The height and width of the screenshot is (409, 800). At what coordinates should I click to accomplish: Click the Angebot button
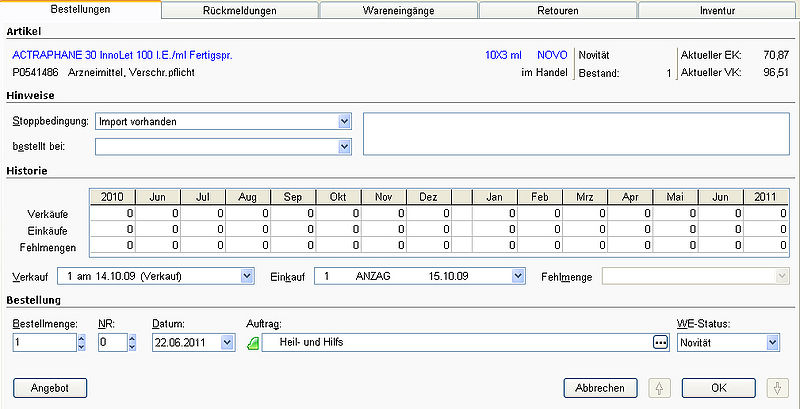coord(50,388)
